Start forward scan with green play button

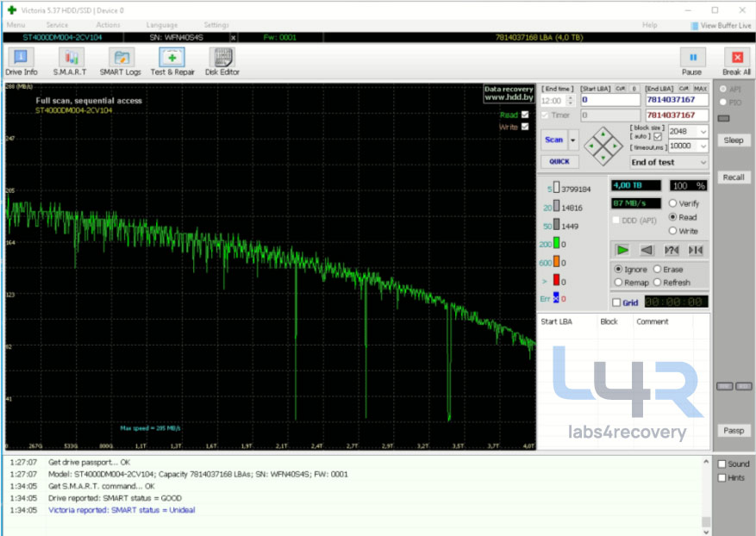coord(622,250)
